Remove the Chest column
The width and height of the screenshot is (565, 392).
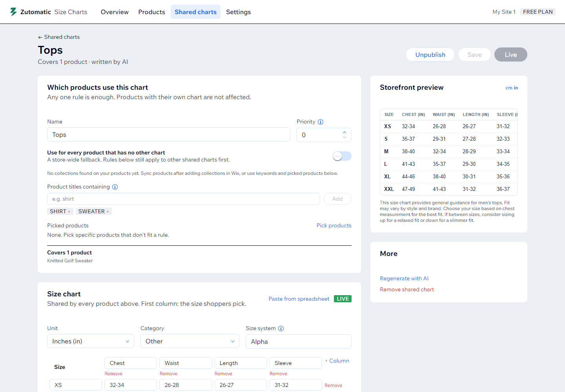113,374
